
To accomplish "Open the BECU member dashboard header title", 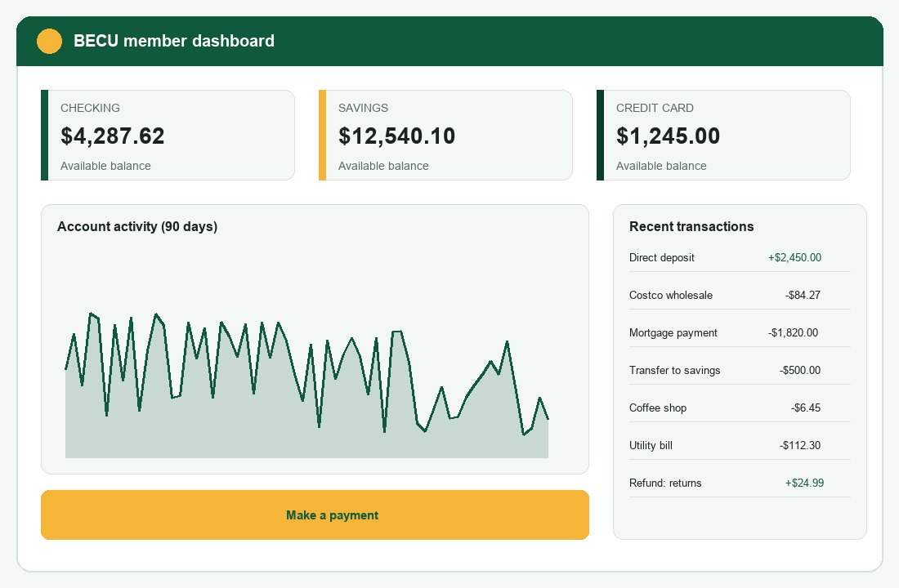I will 173,41.
